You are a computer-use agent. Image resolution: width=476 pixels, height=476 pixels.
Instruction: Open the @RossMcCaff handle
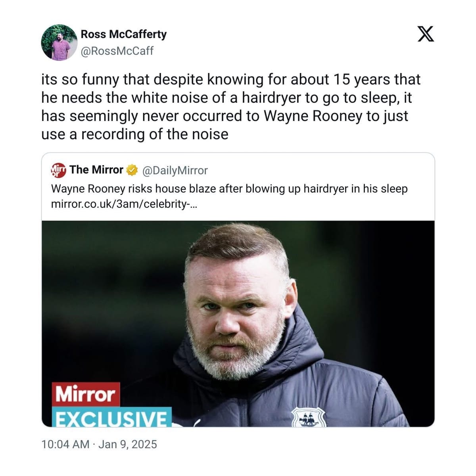(x=117, y=51)
